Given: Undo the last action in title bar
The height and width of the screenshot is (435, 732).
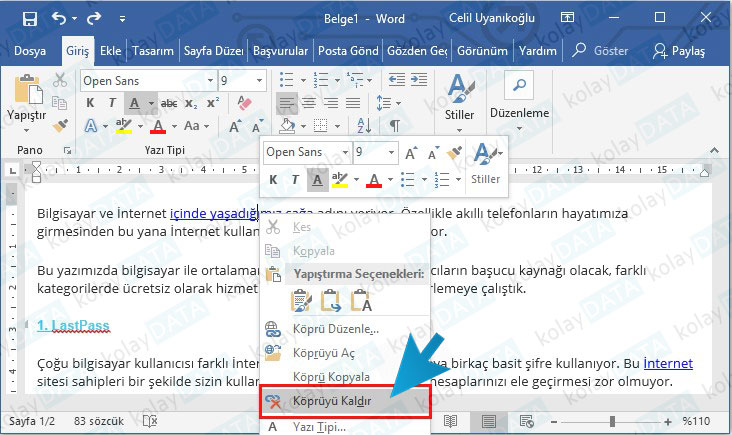Looking at the screenshot, I should tap(59, 18).
